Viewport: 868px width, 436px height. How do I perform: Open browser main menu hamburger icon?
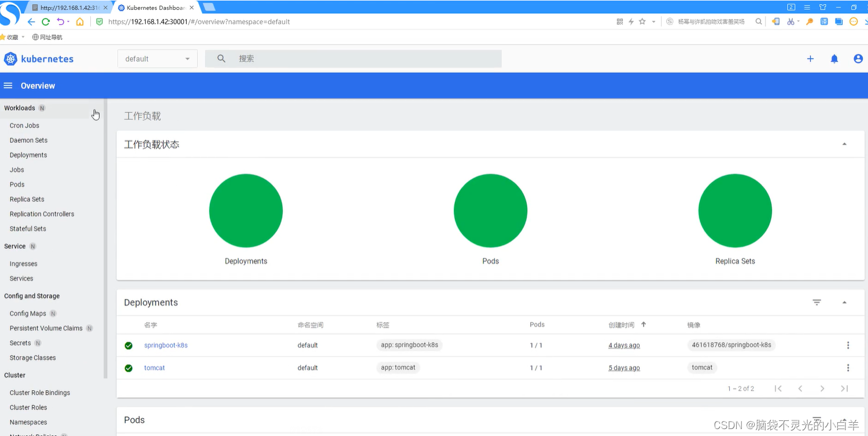point(807,7)
